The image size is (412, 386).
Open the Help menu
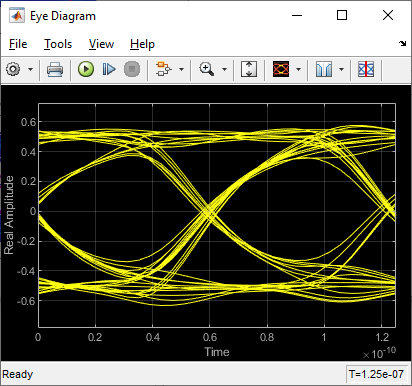coord(142,44)
